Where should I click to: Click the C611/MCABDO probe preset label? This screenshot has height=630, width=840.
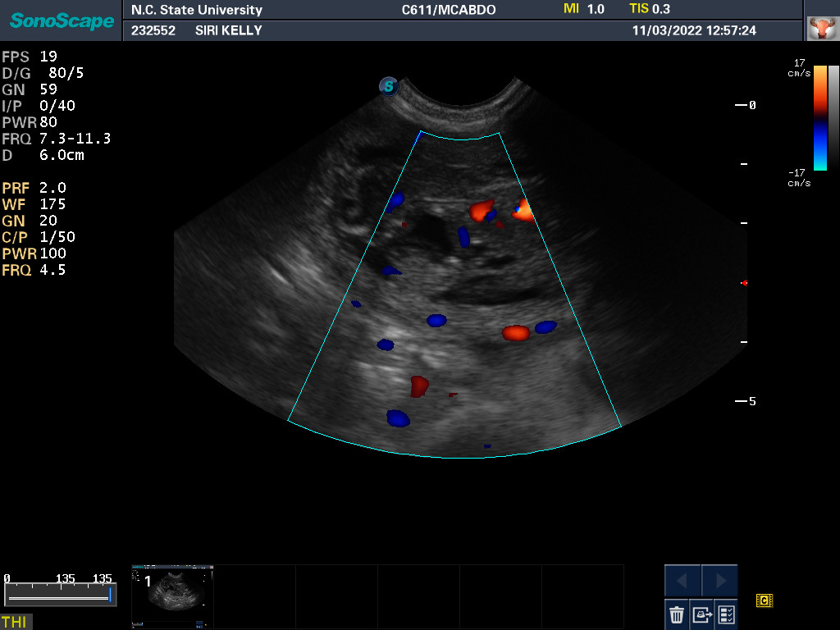point(436,10)
